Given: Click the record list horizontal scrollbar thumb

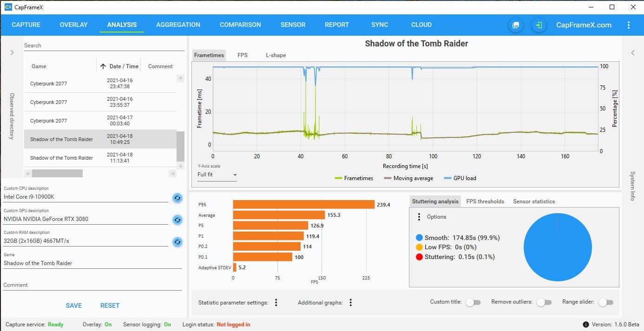Looking at the screenshot, I should point(57,173).
